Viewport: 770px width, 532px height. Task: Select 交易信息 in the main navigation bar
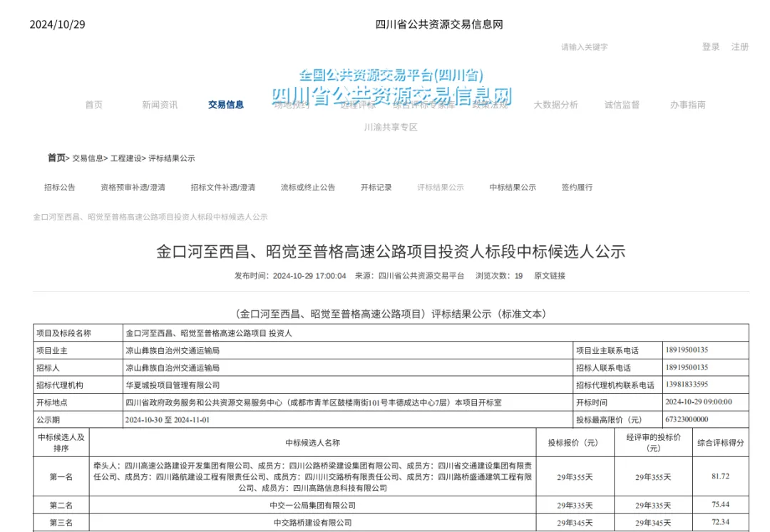click(x=226, y=105)
